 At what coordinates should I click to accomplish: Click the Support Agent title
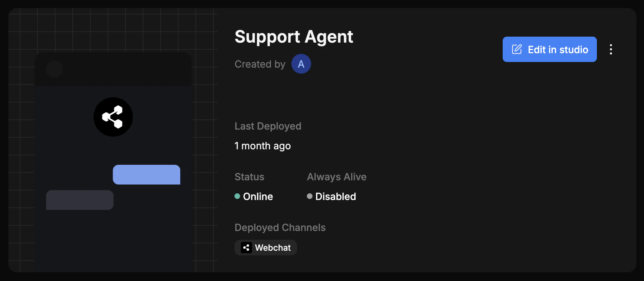coord(294,37)
